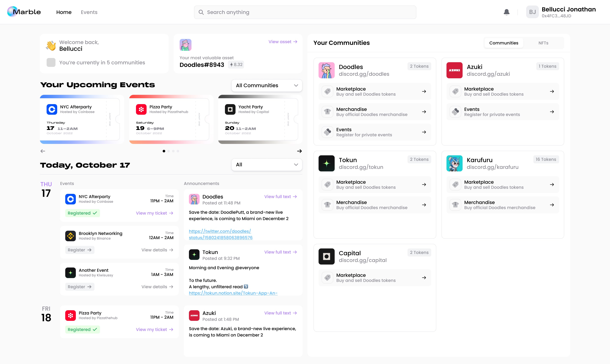Click Doodles Events ticket icon
The image size is (610, 364).
[327, 132]
